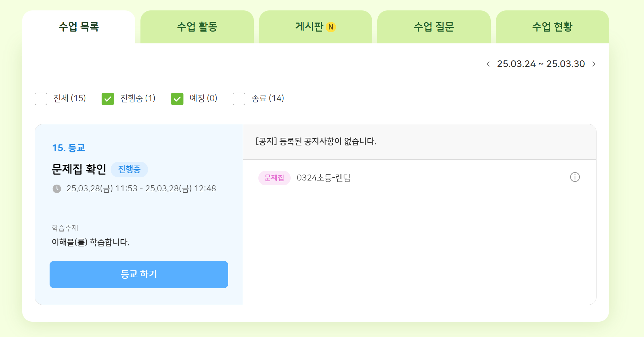The image size is (644, 337).
Task: Click the yellow N badge on 게시판
Action: pos(331,27)
